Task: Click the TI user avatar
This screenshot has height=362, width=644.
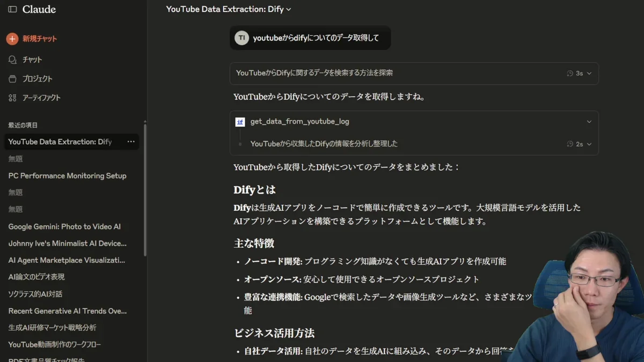Action: 241,38
